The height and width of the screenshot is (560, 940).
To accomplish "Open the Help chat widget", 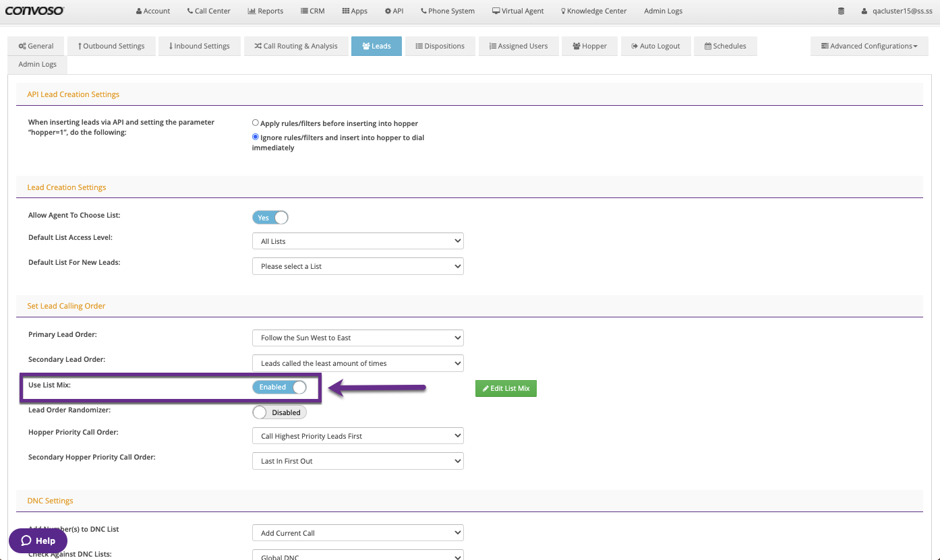I will click(x=38, y=540).
